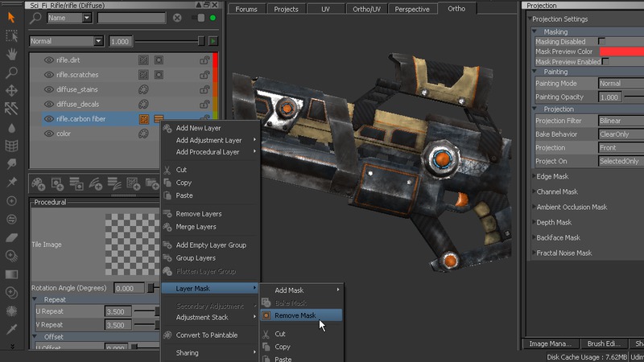Toggle visibility of the color layer
Image resolution: width=644 pixels, height=362 pixels.
(48, 134)
